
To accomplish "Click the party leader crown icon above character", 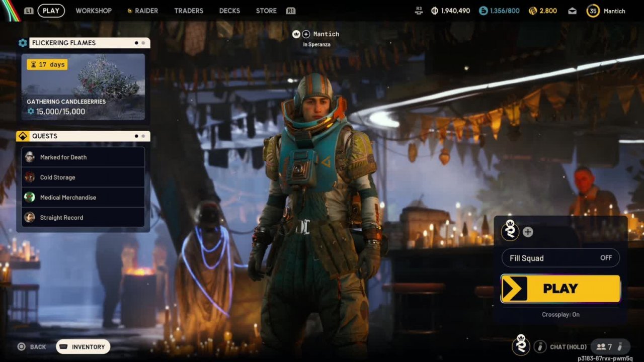I will pos(296,34).
